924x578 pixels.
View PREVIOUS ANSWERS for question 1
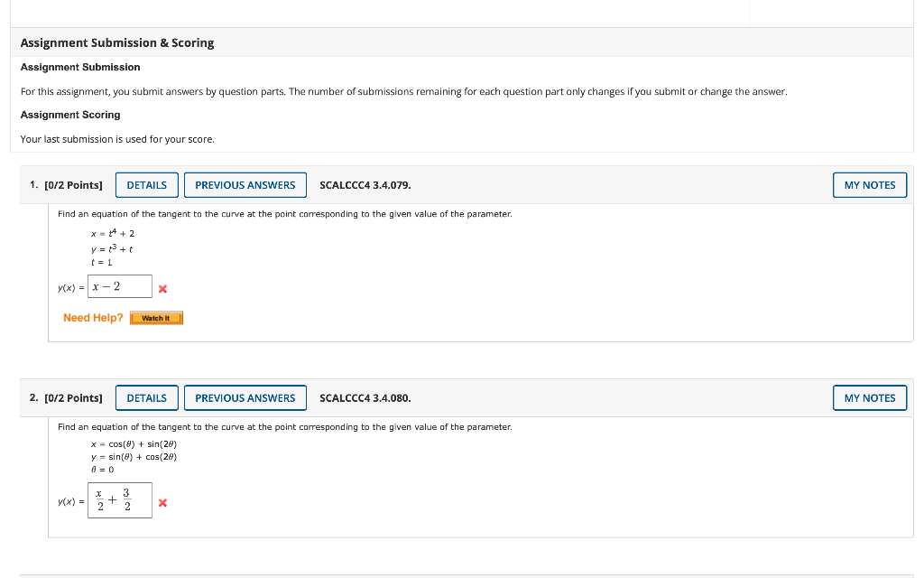(245, 184)
